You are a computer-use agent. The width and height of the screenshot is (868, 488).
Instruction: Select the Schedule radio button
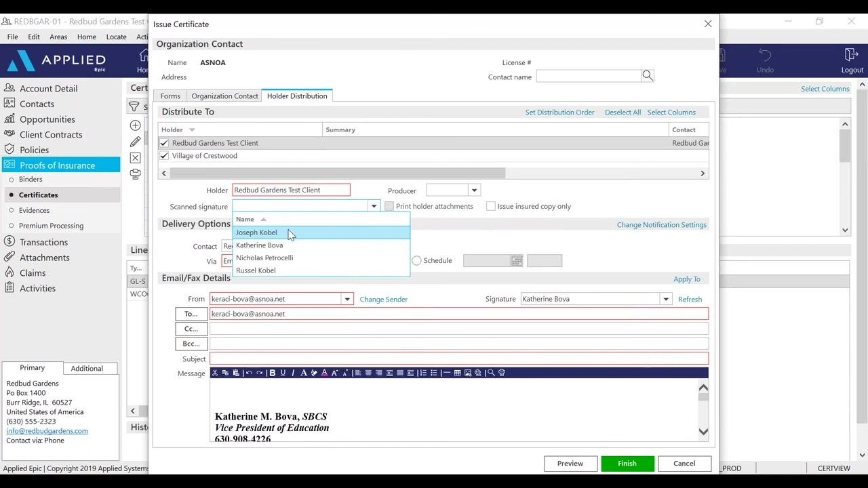click(x=417, y=260)
